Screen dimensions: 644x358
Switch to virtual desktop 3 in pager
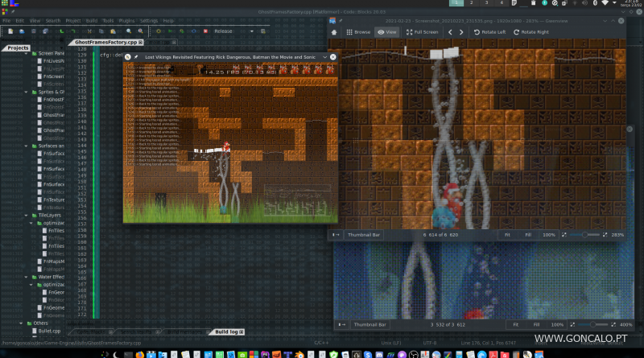[x=488, y=3]
